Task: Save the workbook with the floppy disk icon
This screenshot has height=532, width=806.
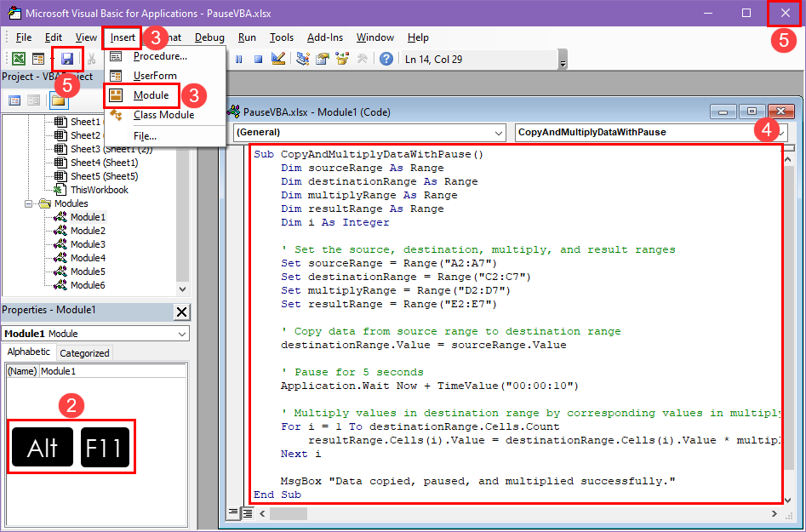Action: click(x=67, y=59)
